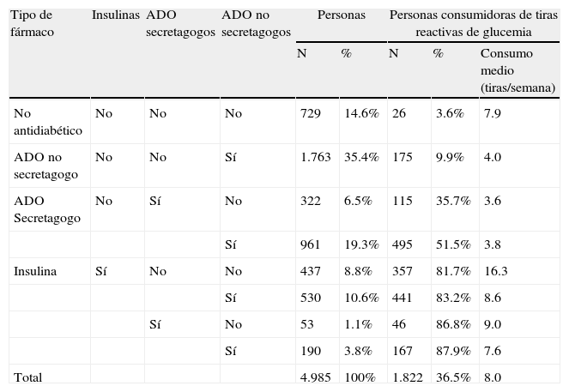
Task: Click the "Consumo medio (tiras/semana)" subheader
Action: coord(518,70)
